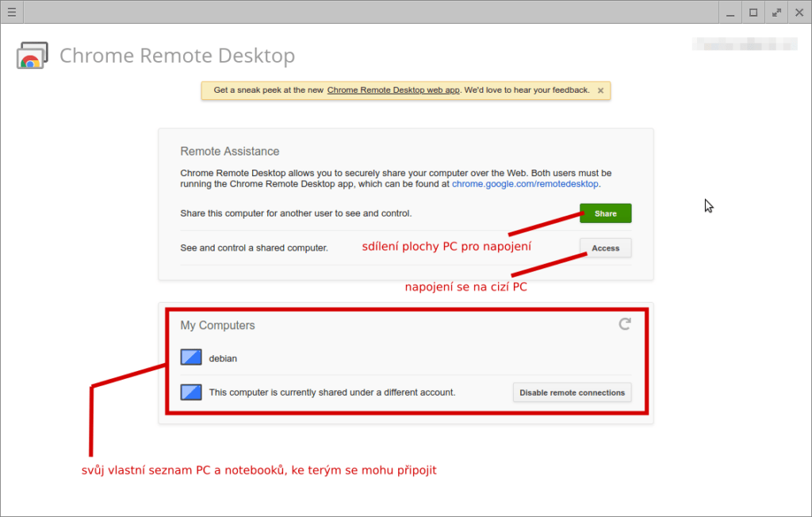Image resolution: width=812 pixels, height=517 pixels.
Task: Click the green Share button
Action: (x=605, y=213)
